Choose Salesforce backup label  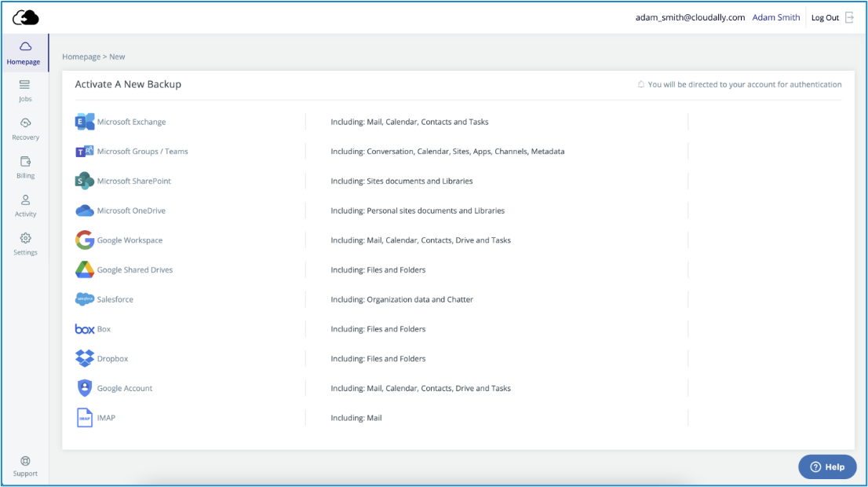[x=115, y=300]
